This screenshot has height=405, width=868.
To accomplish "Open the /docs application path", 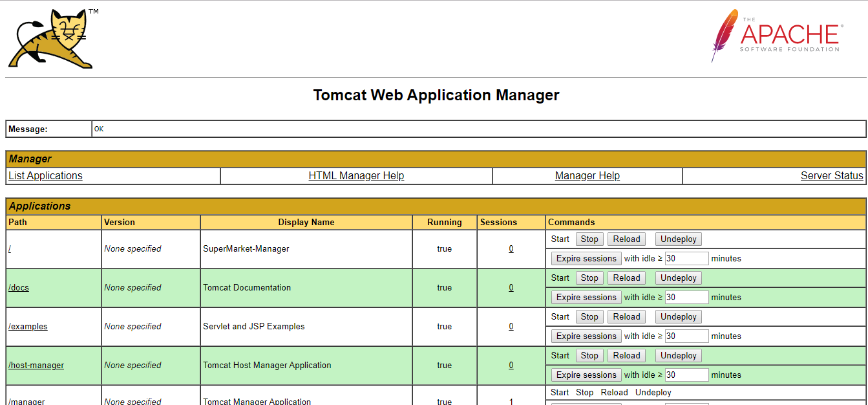I will coord(19,288).
